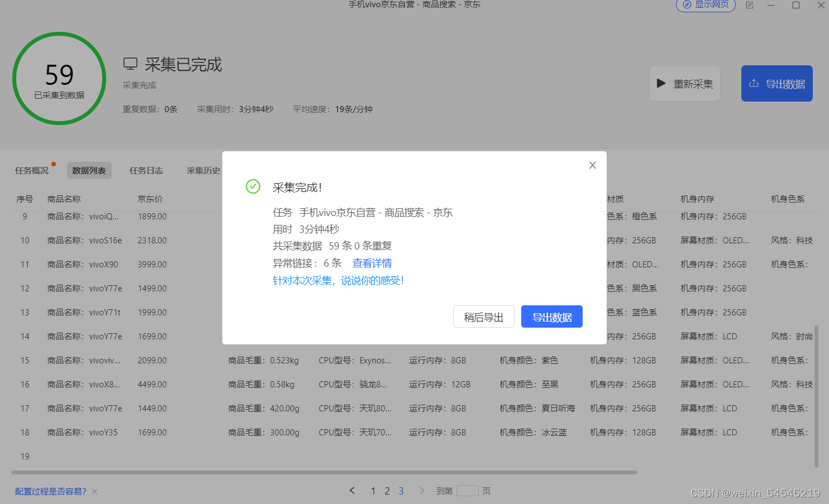Screen dimensions: 829x504
Task: Go to the previous page arrow
Action: tap(352, 491)
